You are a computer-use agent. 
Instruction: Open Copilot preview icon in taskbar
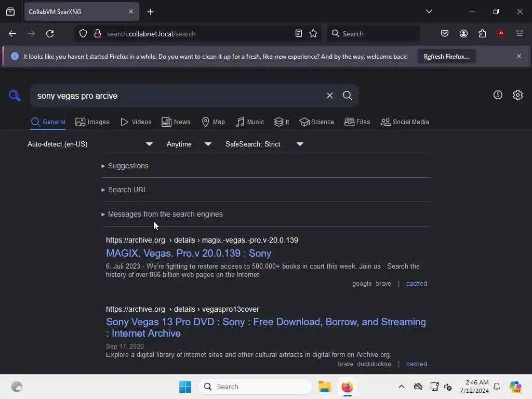click(x=515, y=387)
